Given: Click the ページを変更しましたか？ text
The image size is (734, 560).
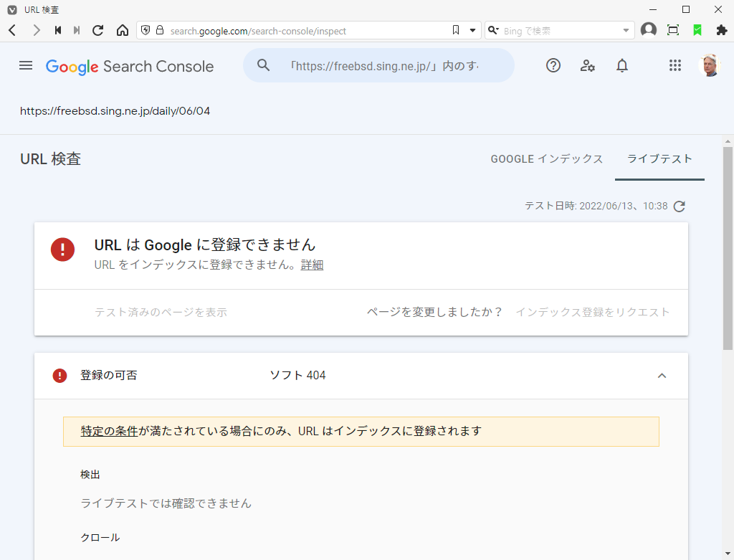Looking at the screenshot, I should (434, 313).
